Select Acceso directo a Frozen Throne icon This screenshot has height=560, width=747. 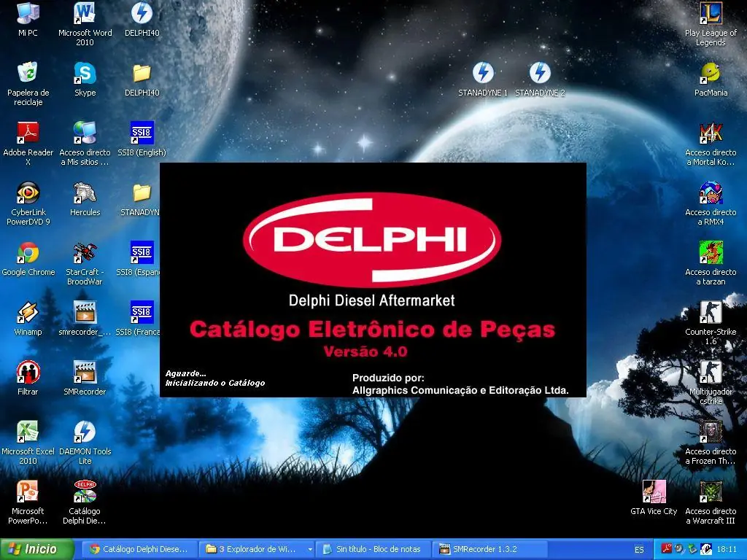(711, 442)
